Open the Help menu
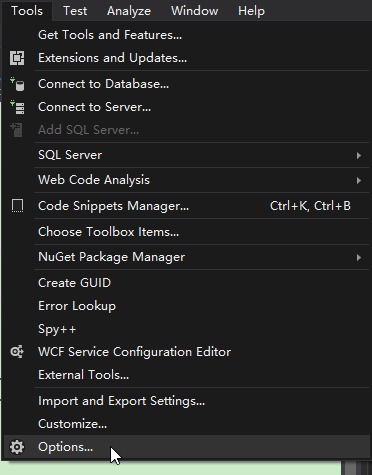372x475 pixels. click(x=251, y=11)
